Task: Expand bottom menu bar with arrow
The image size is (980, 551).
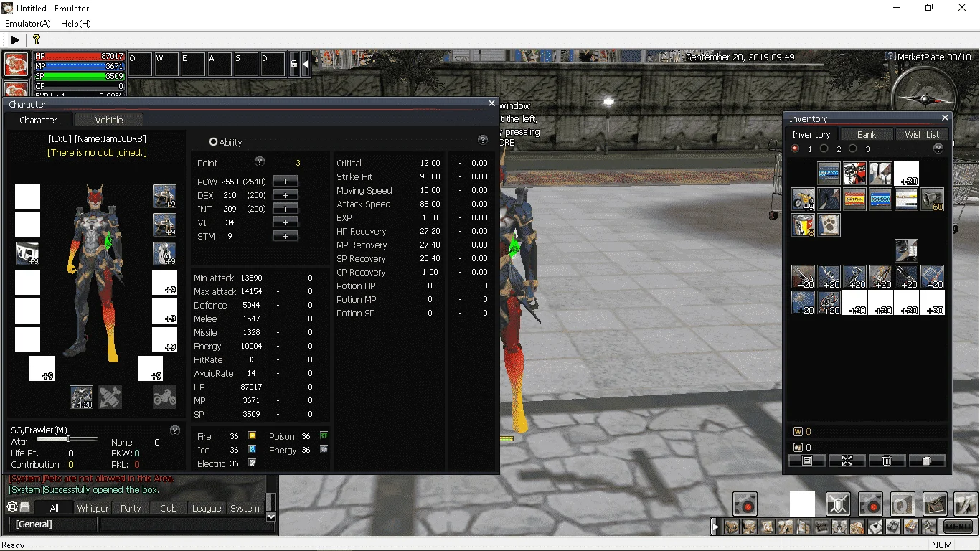Action: [715, 527]
